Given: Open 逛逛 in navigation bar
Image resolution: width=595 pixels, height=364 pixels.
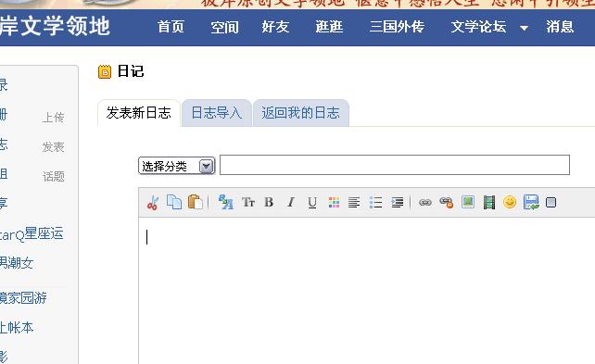Looking at the screenshot, I should 329,27.
